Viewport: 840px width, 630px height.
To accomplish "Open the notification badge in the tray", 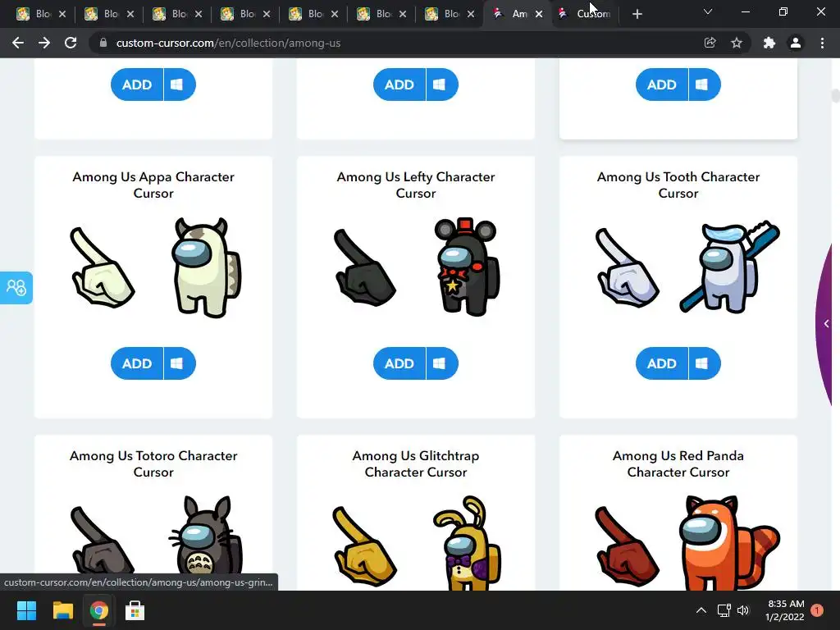I will (817, 610).
